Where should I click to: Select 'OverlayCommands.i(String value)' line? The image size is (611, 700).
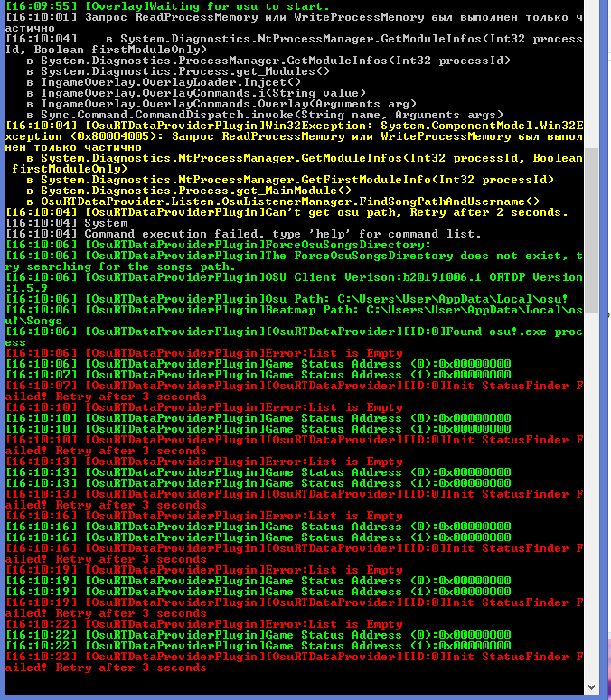point(196,93)
